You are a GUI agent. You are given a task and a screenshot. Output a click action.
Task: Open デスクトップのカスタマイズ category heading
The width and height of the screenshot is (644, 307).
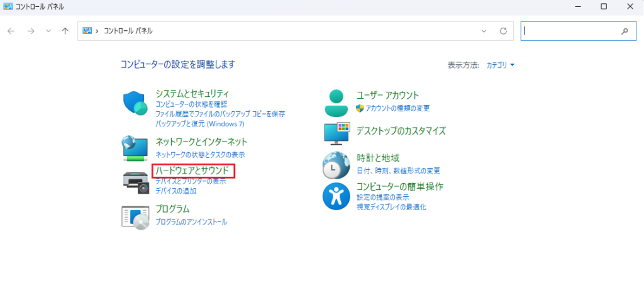(x=401, y=131)
